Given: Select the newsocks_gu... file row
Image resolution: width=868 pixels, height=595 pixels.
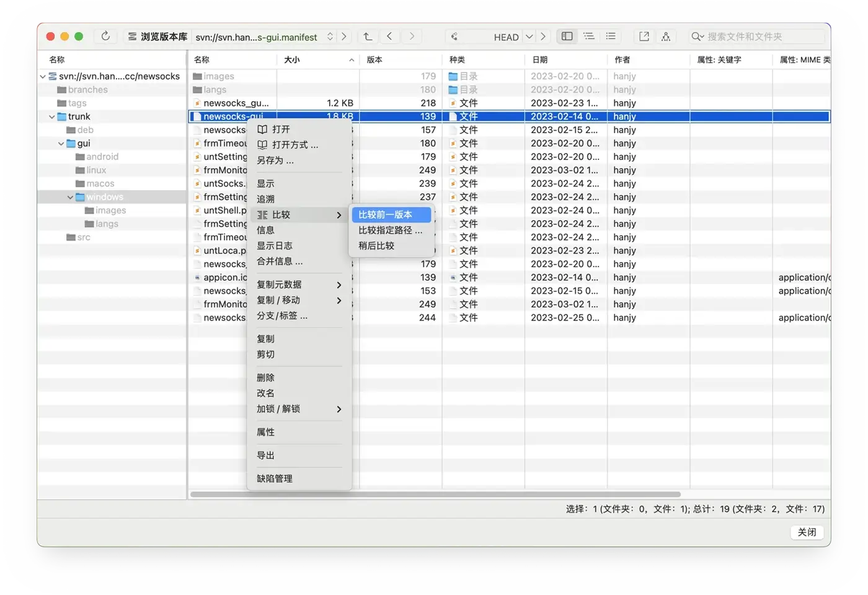Looking at the screenshot, I should tap(508, 103).
